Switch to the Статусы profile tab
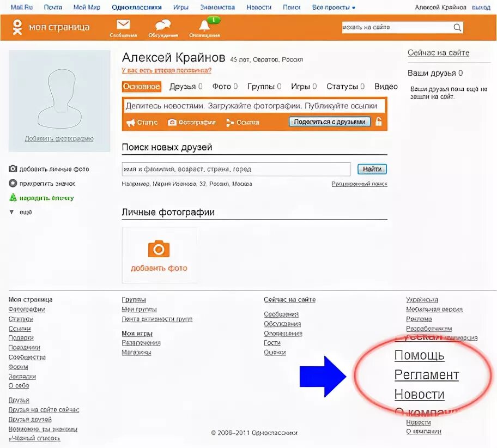 point(345,87)
